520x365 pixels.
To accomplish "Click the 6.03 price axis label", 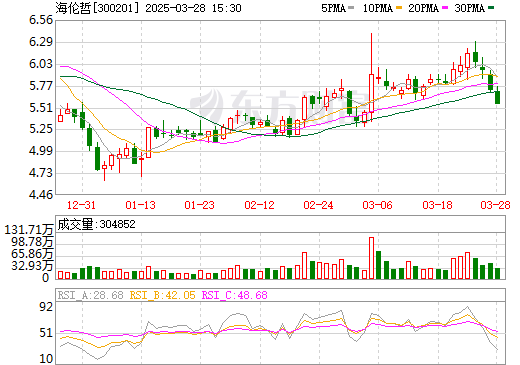I will [41, 64].
